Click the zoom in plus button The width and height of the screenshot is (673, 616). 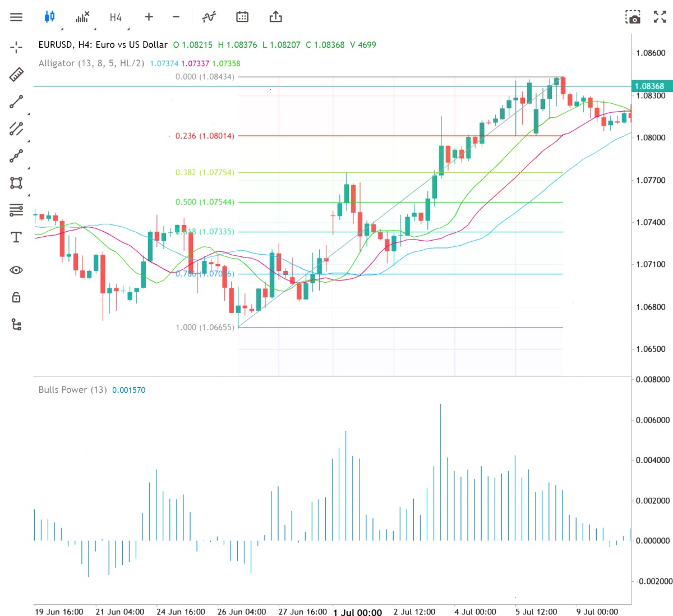[x=149, y=17]
